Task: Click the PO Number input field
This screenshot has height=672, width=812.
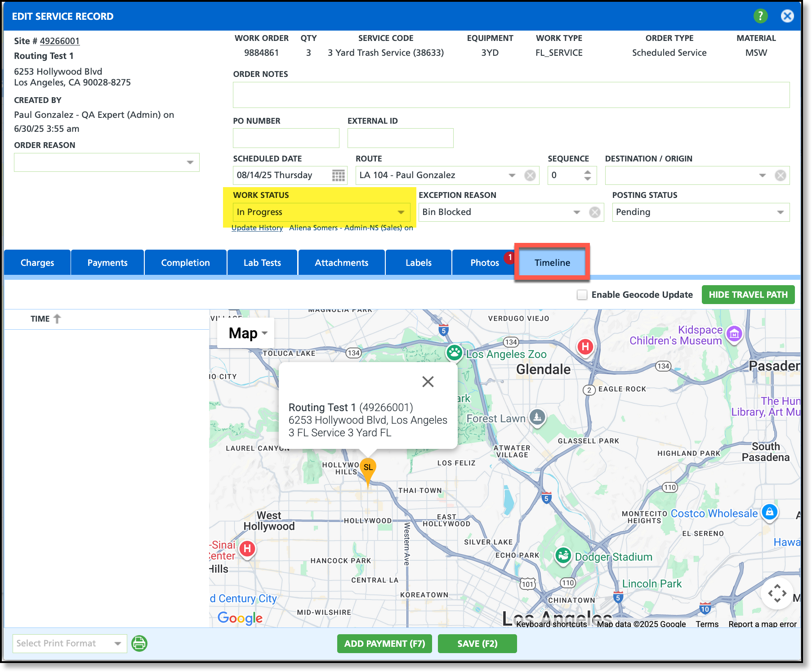Action: coord(286,138)
